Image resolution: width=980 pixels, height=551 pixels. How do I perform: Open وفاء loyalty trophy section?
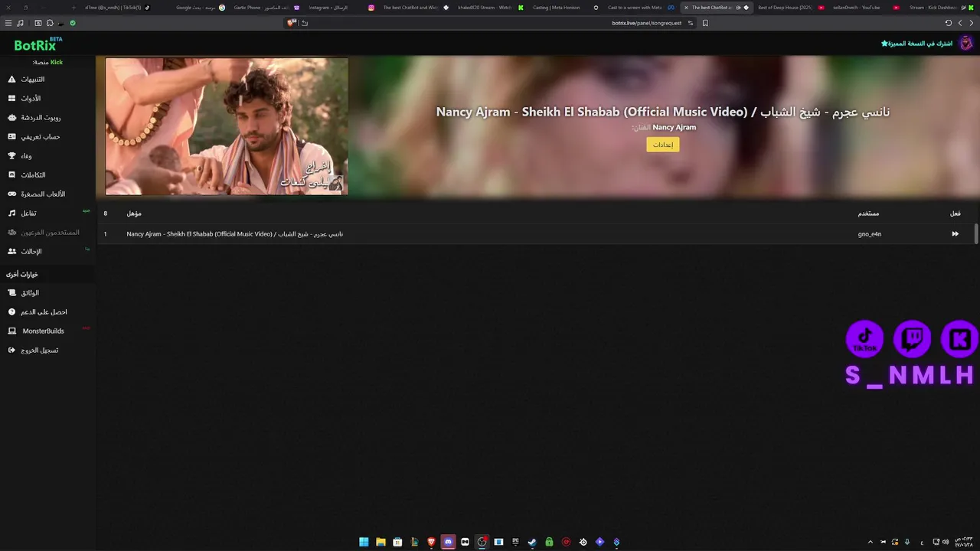(20, 156)
